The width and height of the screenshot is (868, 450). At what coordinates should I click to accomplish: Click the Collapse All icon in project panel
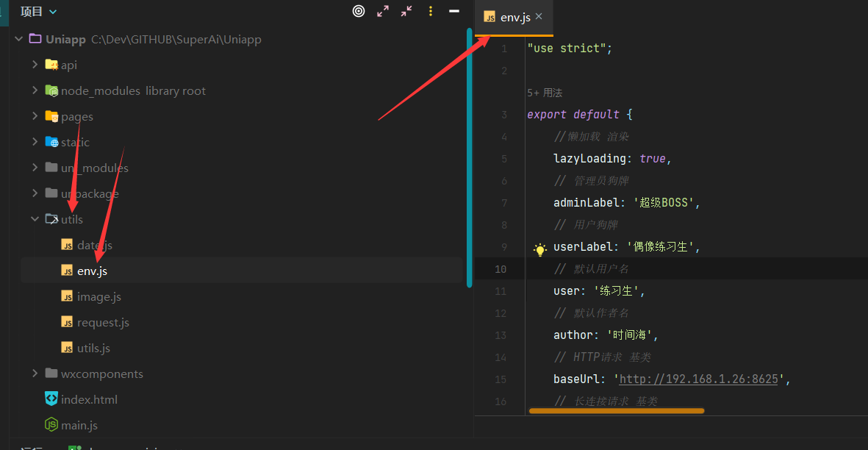[x=406, y=11]
